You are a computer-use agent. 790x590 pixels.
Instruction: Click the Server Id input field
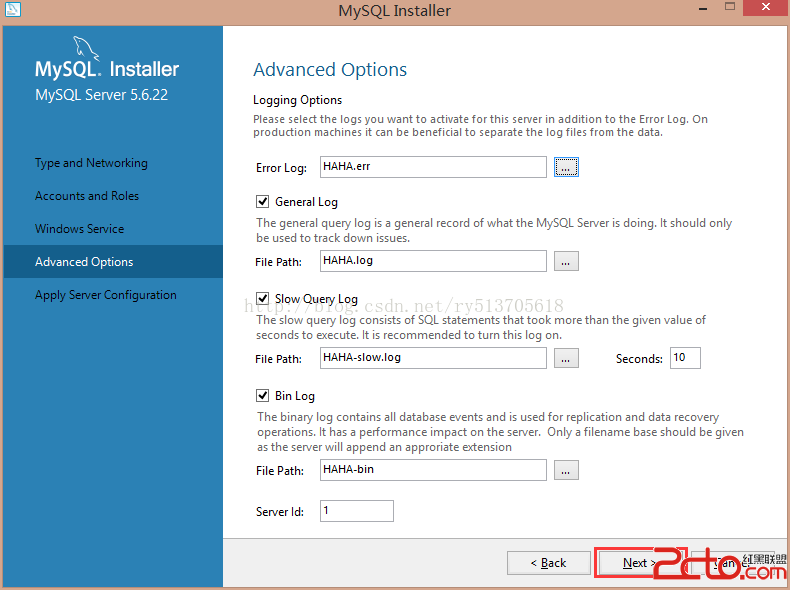357,511
